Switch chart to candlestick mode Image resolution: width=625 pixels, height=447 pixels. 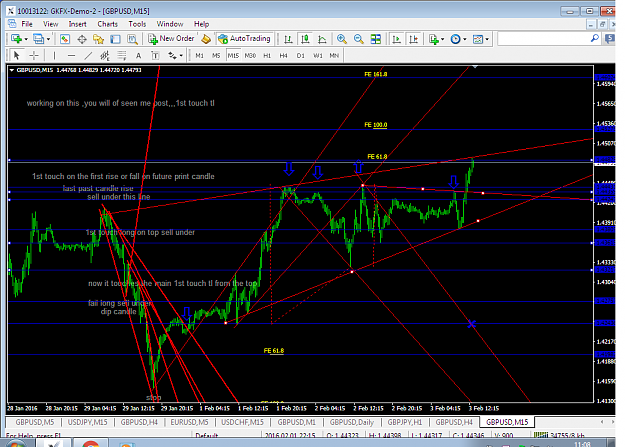click(x=305, y=39)
